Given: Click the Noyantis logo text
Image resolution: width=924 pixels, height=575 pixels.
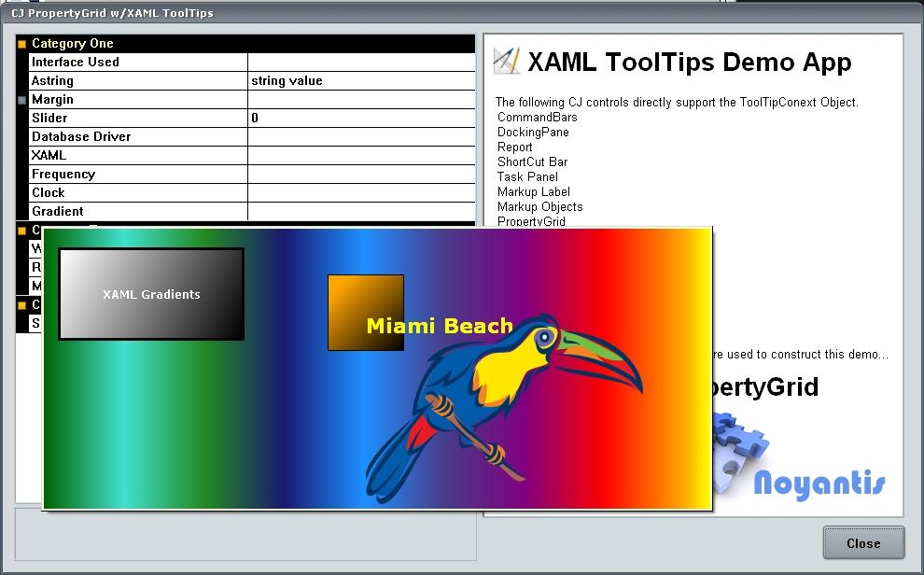Looking at the screenshot, I should click(x=819, y=484).
